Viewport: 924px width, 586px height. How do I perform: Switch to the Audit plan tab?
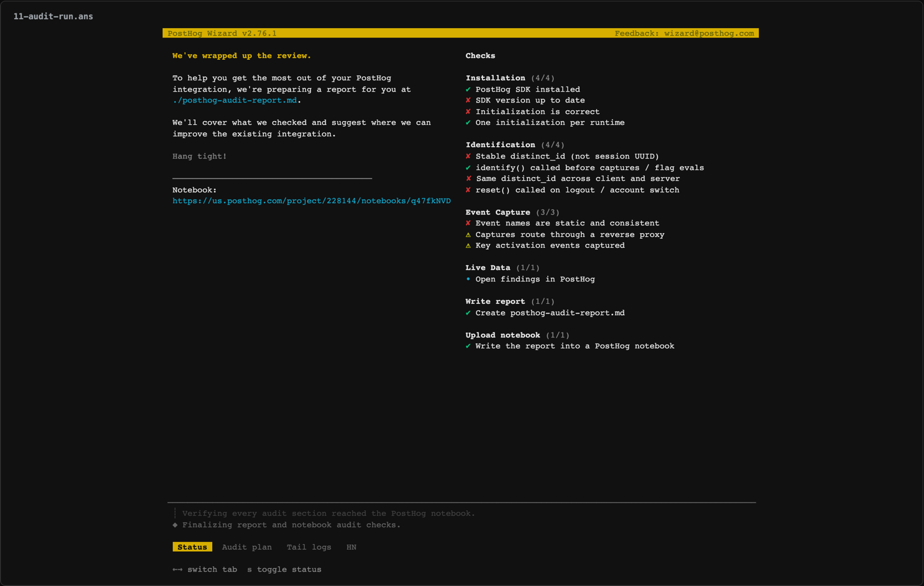coord(247,547)
